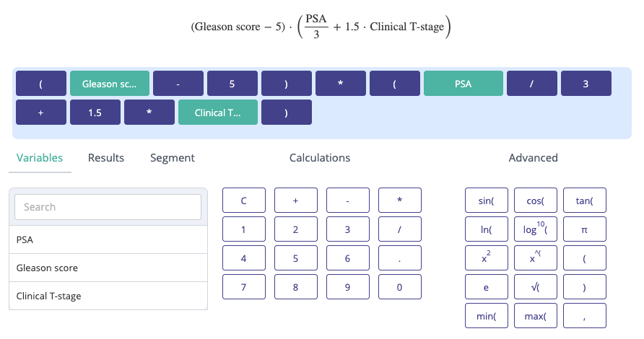Select the PSA token in formula bar
Image resolution: width=644 pixels, height=339 pixels.
click(x=464, y=84)
